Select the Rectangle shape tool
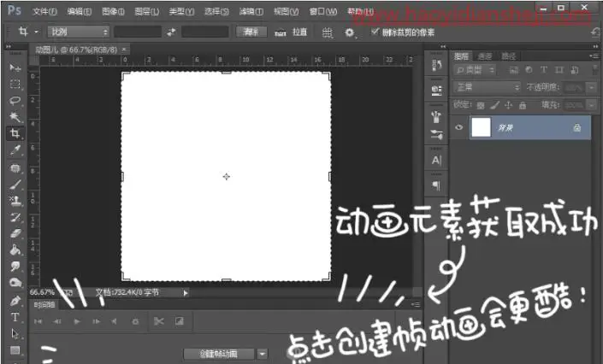This screenshot has width=603, height=364. (x=15, y=350)
